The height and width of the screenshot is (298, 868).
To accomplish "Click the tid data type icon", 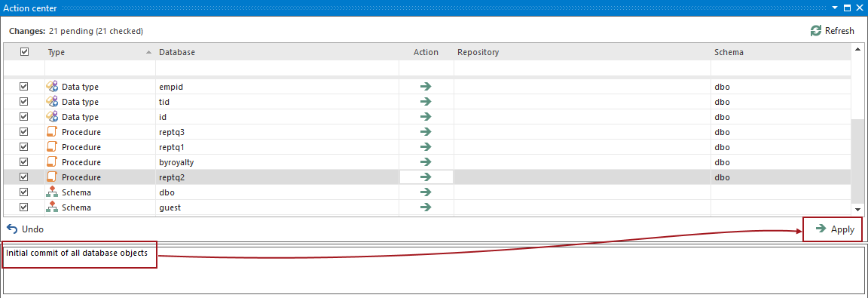I will [52, 102].
